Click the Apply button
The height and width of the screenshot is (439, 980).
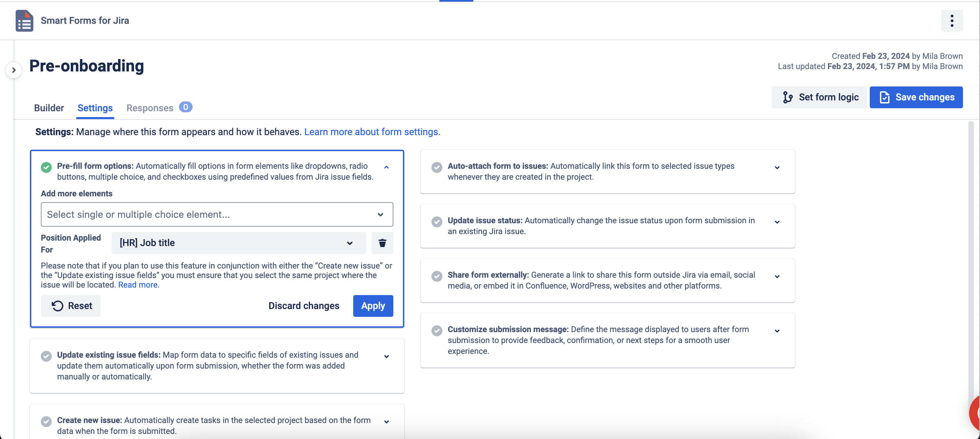pyautogui.click(x=373, y=306)
